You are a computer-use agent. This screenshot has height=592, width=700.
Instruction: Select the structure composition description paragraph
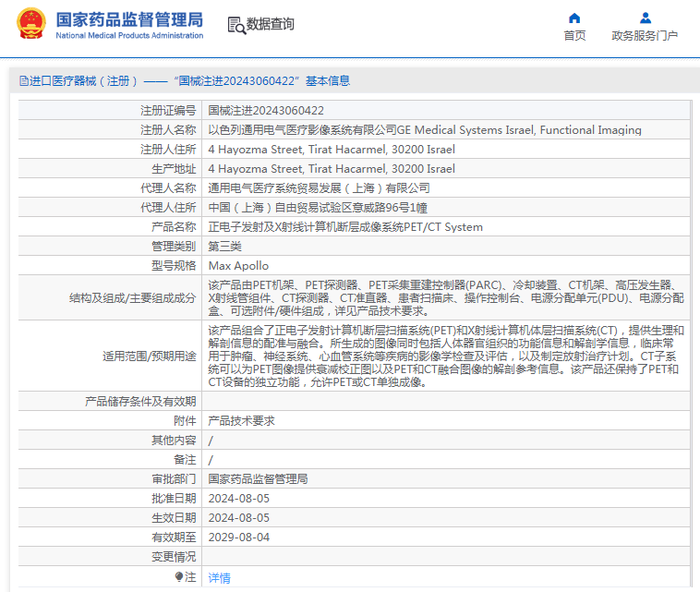pyautogui.click(x=446, y=297)
